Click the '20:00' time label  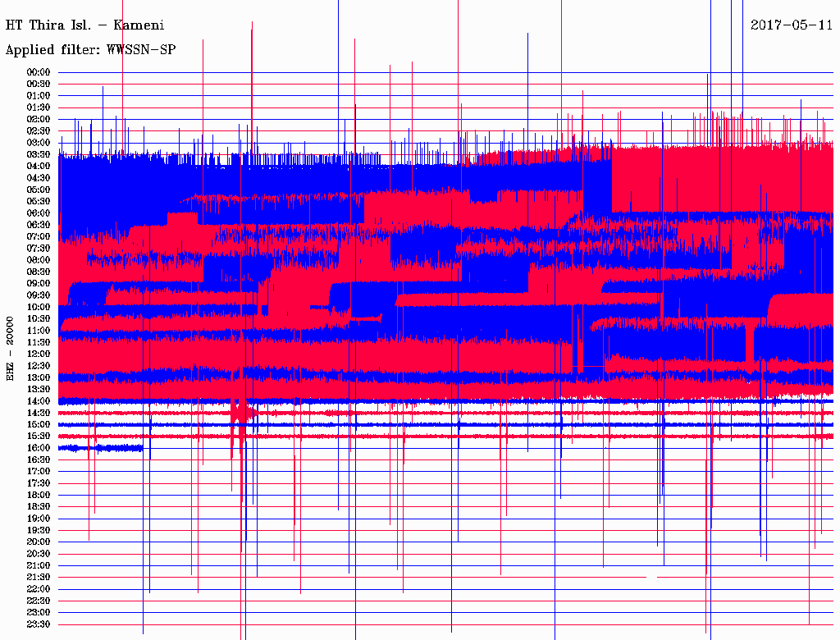point(39,542)
